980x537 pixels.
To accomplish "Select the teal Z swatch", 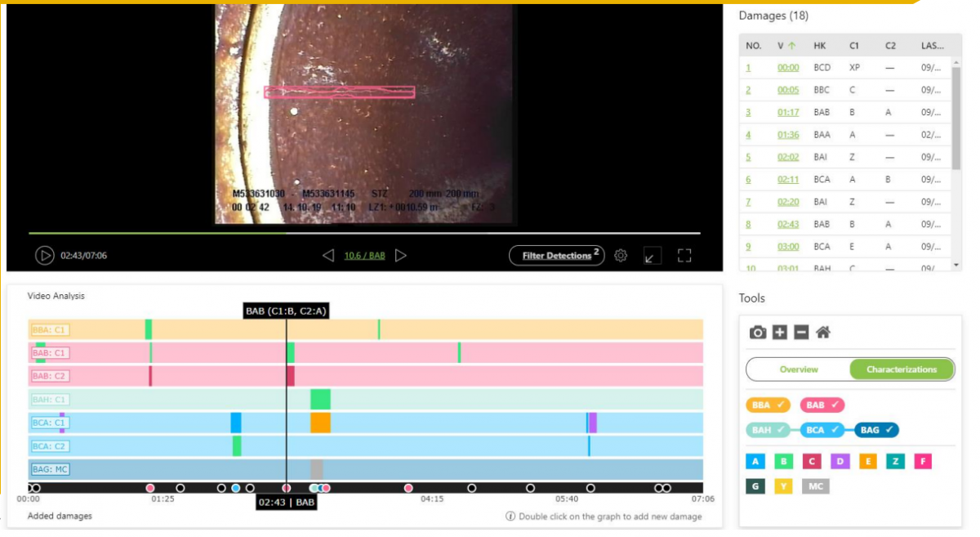I will (895, 462).
